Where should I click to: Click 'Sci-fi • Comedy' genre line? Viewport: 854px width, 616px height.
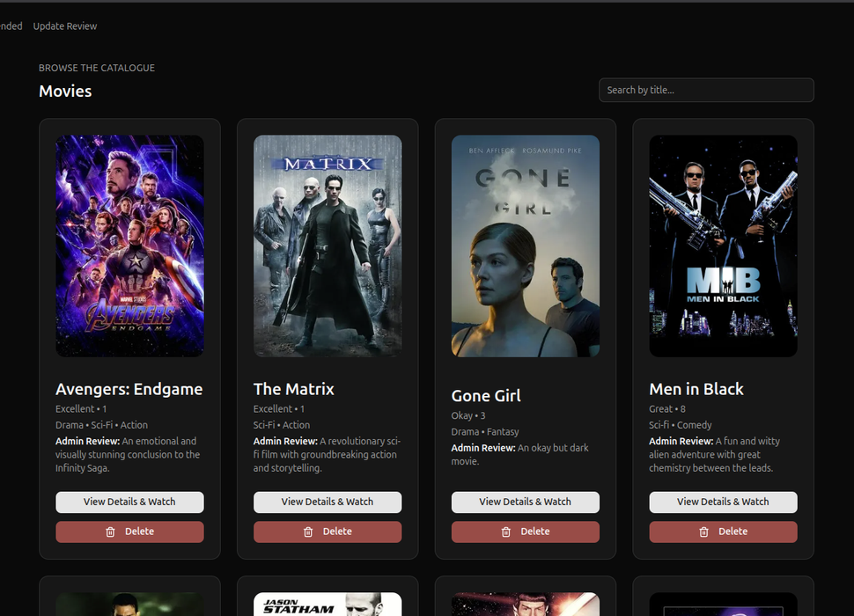[x=681, y=425]
